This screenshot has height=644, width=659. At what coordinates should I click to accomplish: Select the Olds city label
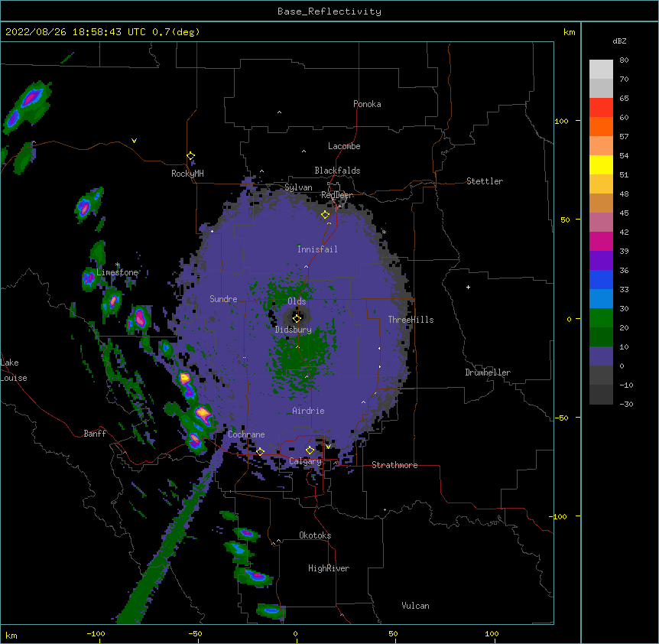[x=297, y=301]
